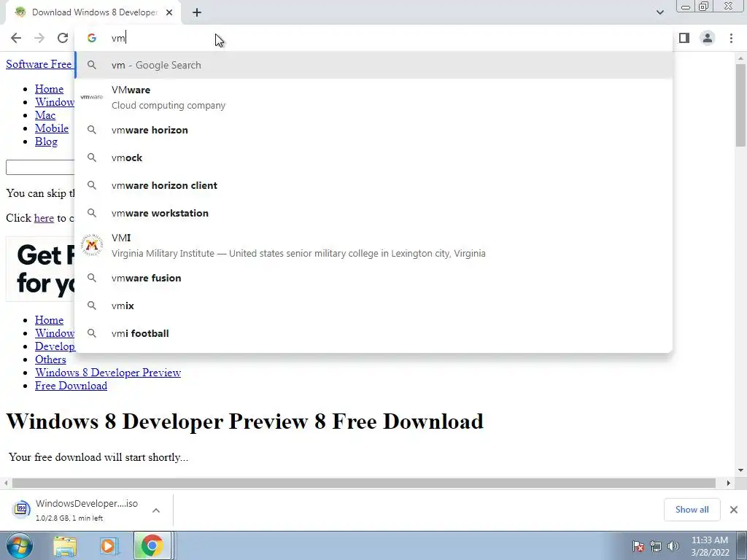Click the Show all downloads button
This screenshot has width=747, height=560.
(x=692, y=510)
